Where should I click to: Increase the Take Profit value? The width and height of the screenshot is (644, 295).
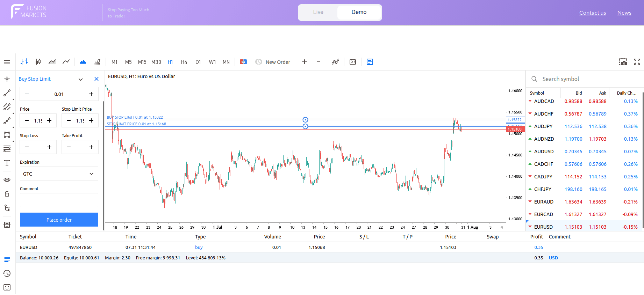point(91,147)
